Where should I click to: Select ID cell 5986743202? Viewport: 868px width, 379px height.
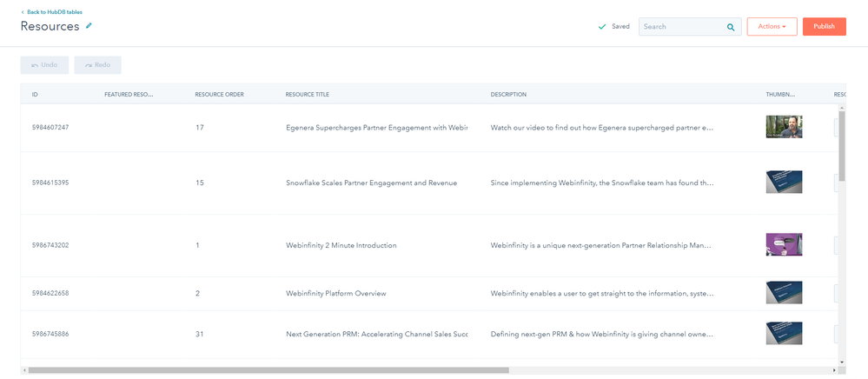point(50,245)
